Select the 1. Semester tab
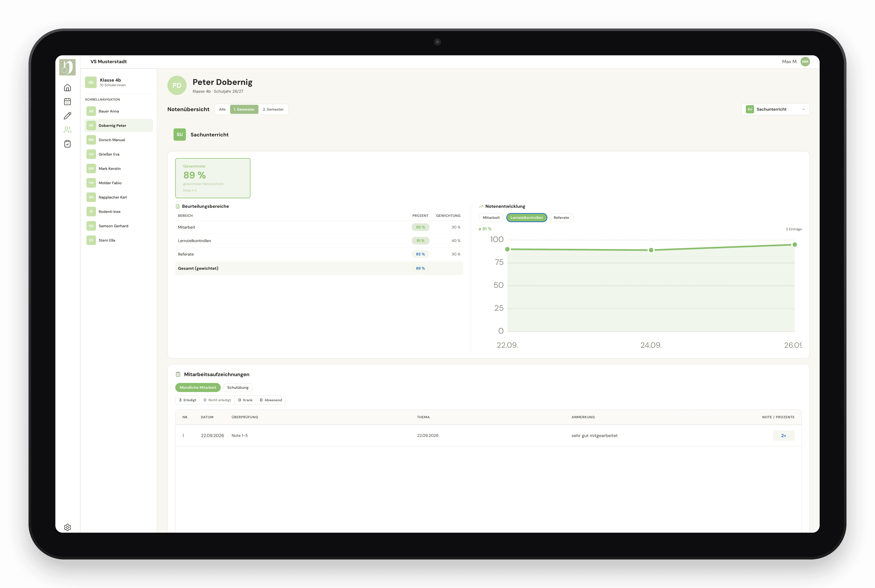This screenshot has height=588, width=875. coord(244,109)
